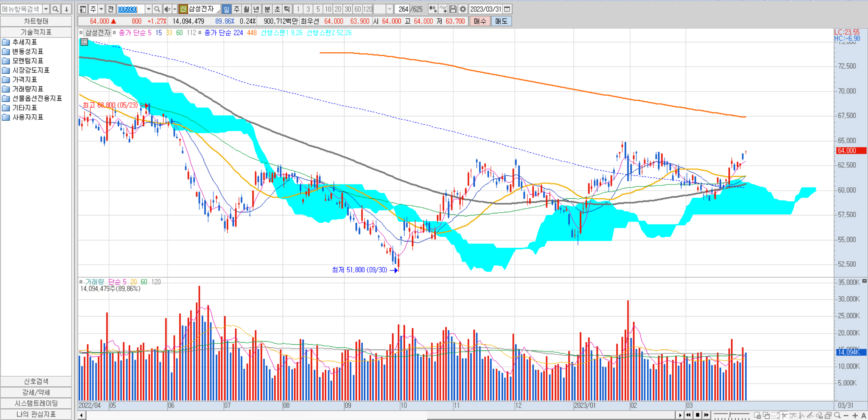Click the speaker sound icon
The height and width of the screenshot is (420, 868).
coord(167,9)
